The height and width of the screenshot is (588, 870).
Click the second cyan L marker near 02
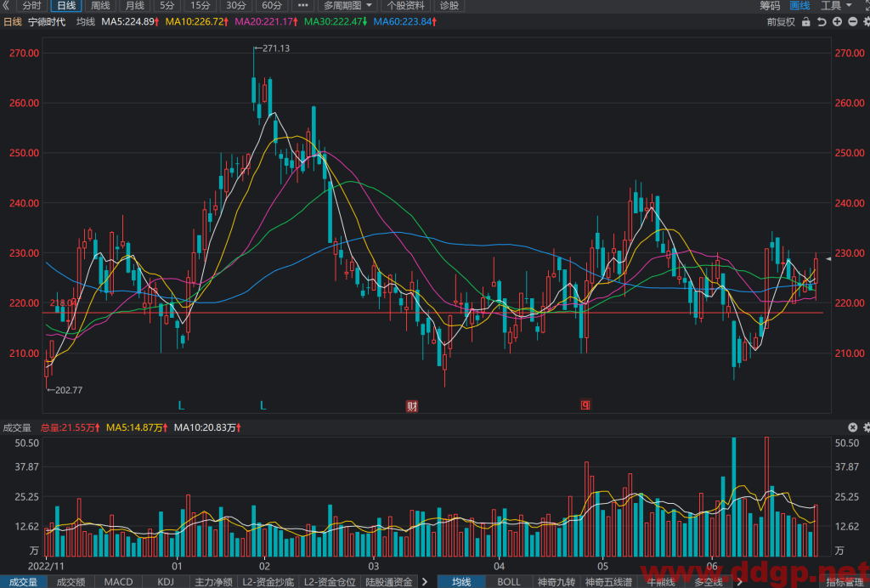click(263, 406)
